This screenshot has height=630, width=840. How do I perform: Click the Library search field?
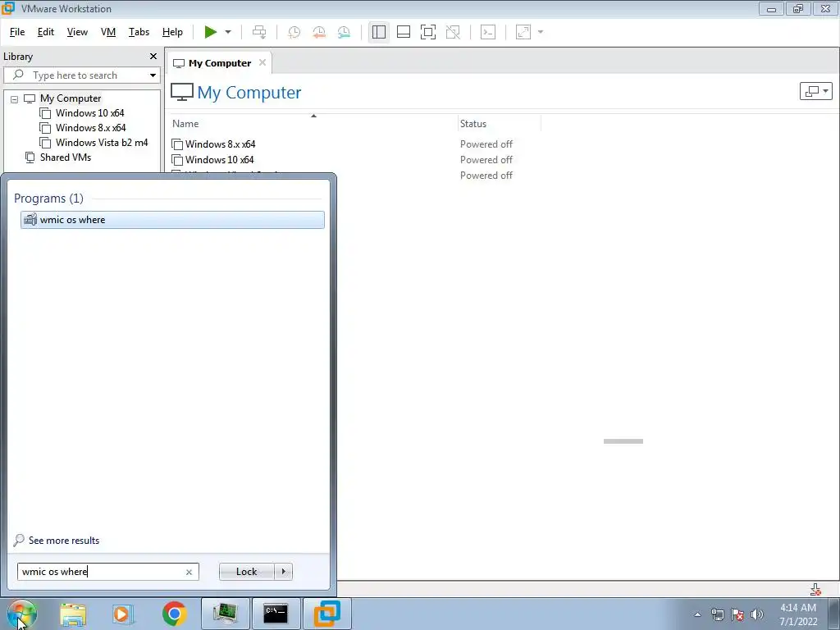coord(80,75)
